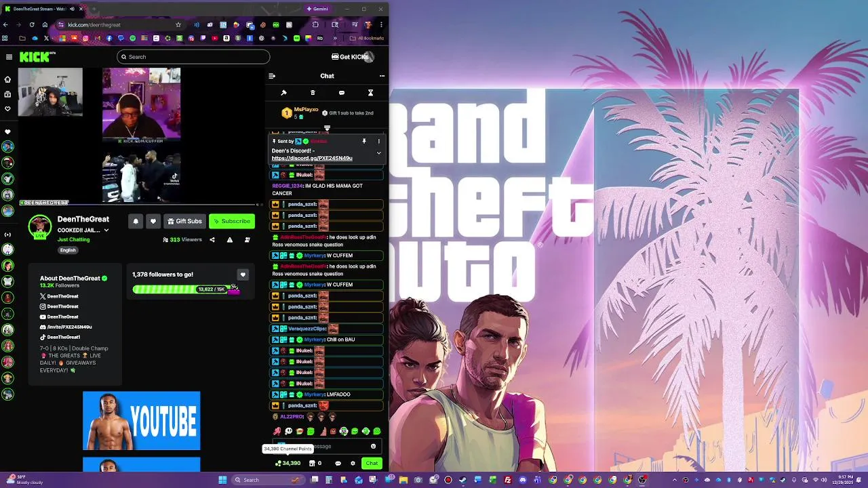Select the Gemini browser tab
This screenshot has height=488, width=868.
point(317,9)
